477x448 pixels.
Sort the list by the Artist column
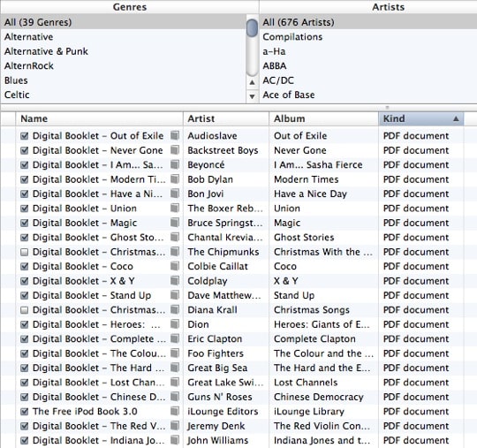coord(226,118)
